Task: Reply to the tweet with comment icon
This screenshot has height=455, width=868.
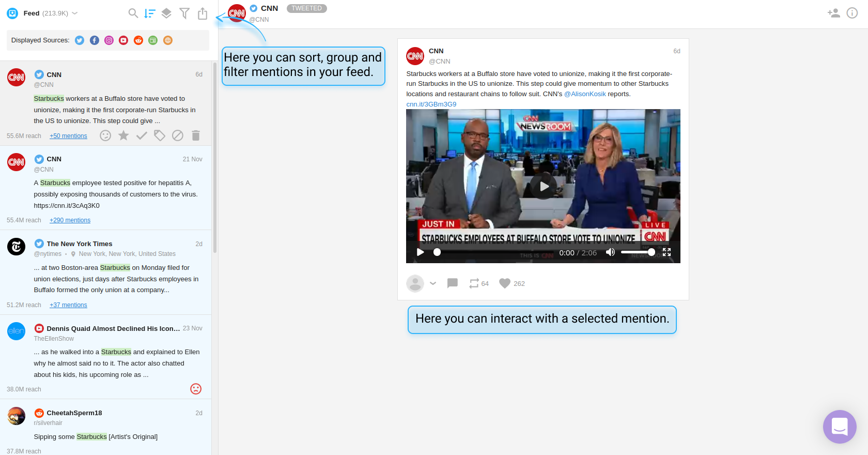Action: pos(453,283)
